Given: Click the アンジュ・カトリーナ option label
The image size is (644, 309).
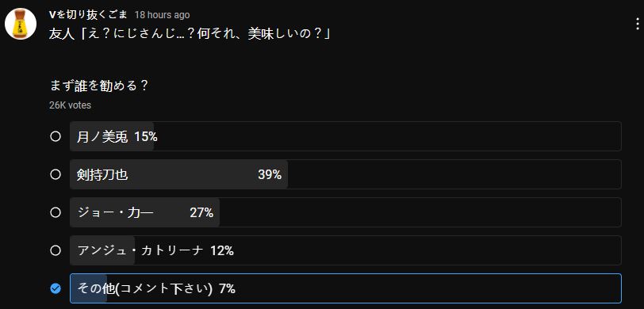Looking at the screenshot, I should tap(140, 250).
